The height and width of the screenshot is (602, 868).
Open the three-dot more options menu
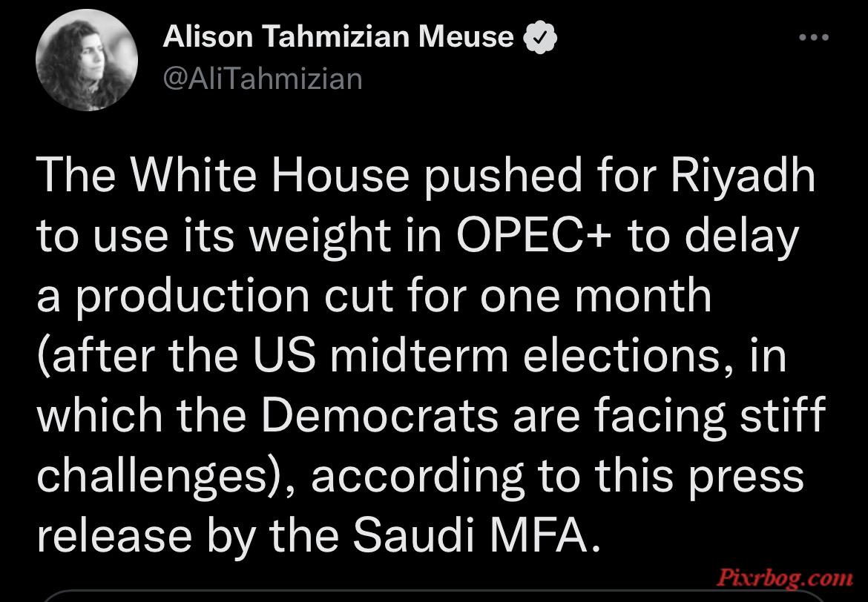point(815,38)
